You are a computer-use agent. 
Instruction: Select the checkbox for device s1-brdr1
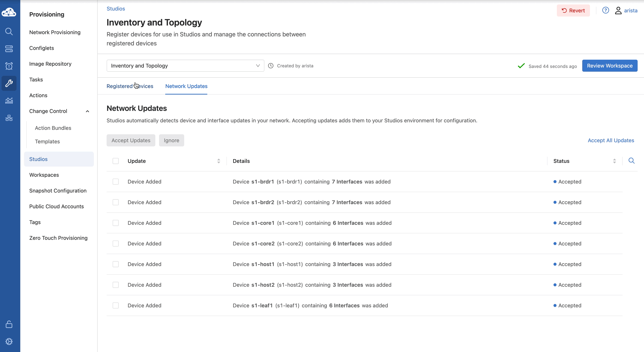coord(115,182)
